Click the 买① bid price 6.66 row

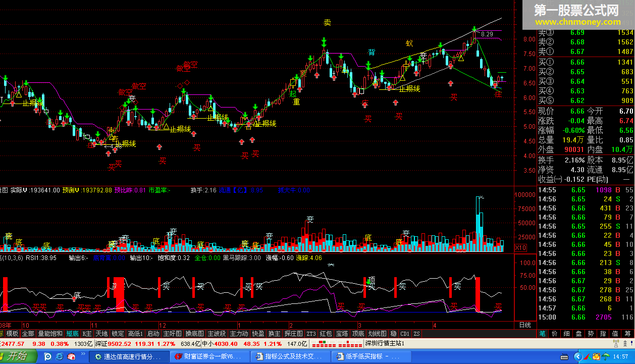[586, 62]
